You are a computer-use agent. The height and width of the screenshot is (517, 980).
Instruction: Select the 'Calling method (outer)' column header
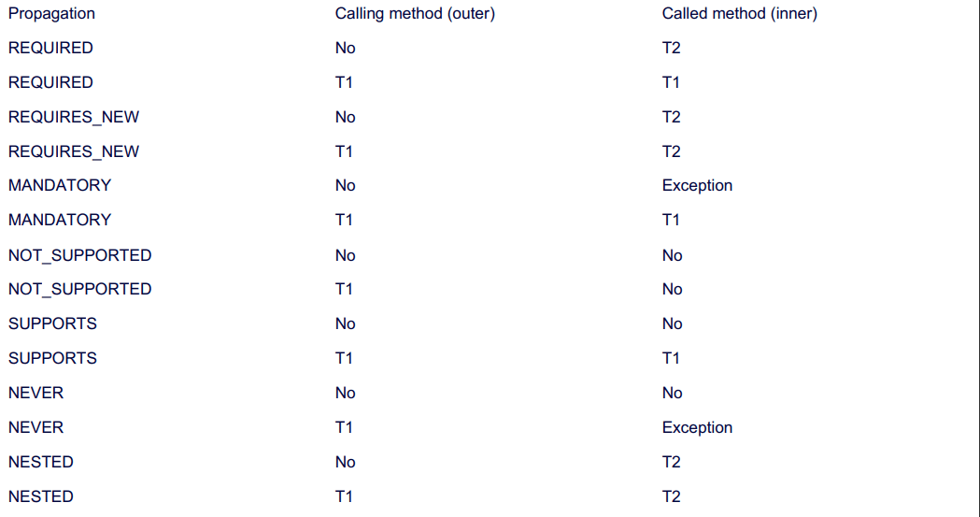point(415,14)
